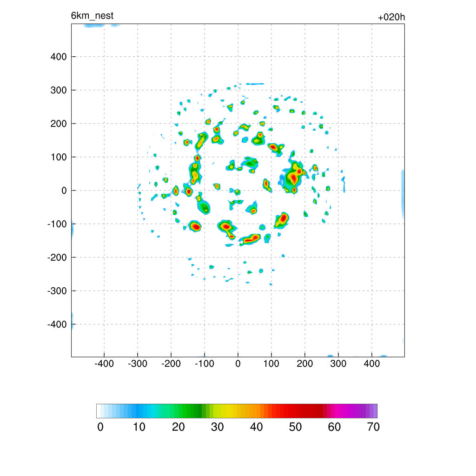The width and height of the screenshot is (476, 476).
Task: Click the '6km_nest' plot title
Action: pyautogui.click(x=92, y=16)
